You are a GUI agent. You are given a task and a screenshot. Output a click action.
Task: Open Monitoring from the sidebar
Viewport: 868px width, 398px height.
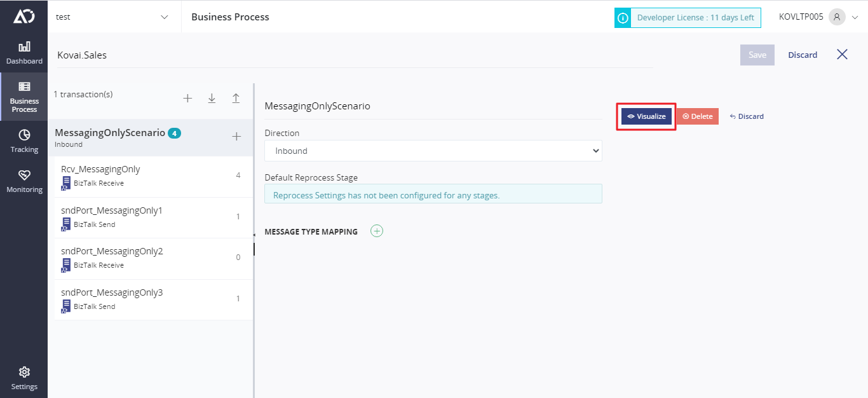point(24,181)
